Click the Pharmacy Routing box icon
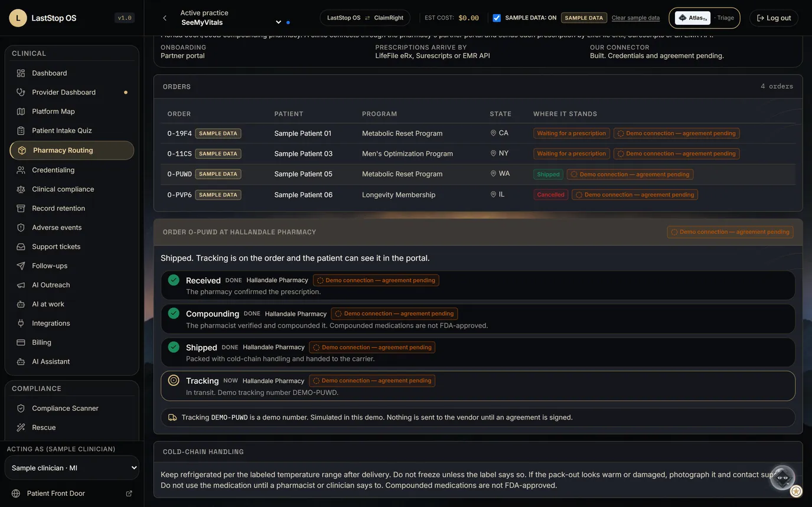The height and width of the screenshot is (507, 812). pyautogui.click(x=22, y=151)
